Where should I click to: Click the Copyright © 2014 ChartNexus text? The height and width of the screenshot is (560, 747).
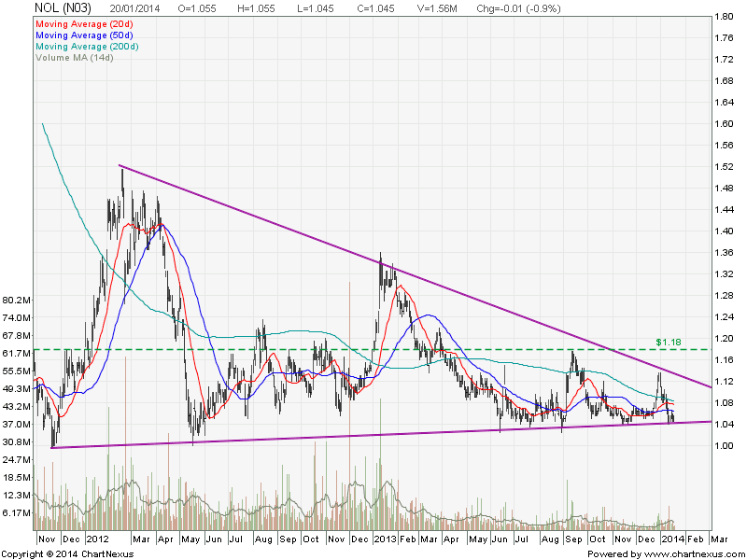pyautogui.click(x=67, y=554)
